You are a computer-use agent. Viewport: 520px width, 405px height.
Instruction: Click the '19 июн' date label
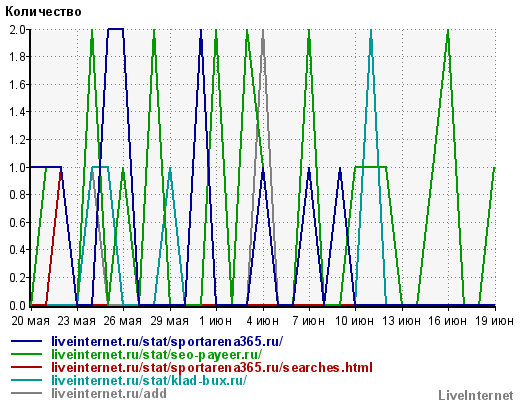tap(494, 321)
